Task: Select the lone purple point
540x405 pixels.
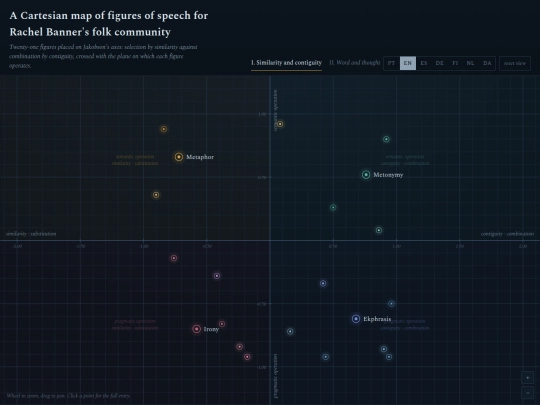Action: [x=217, y=276]
